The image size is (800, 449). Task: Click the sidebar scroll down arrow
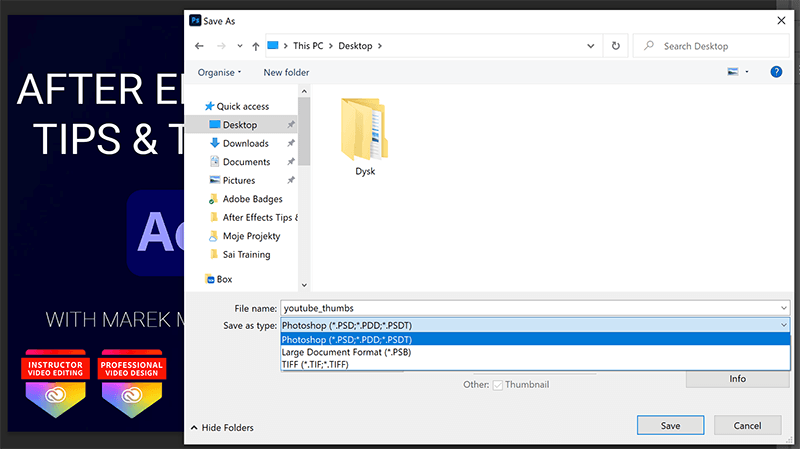(x=304, y=285)
